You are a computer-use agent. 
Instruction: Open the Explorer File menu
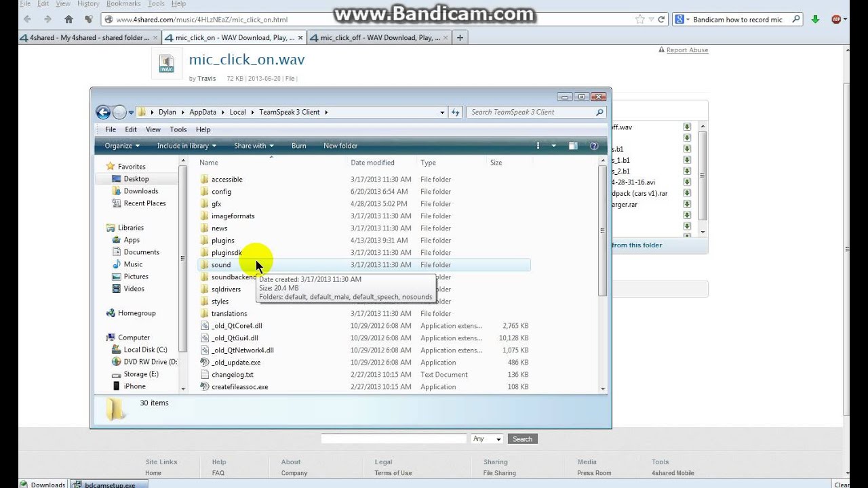(x=111, y=129)
